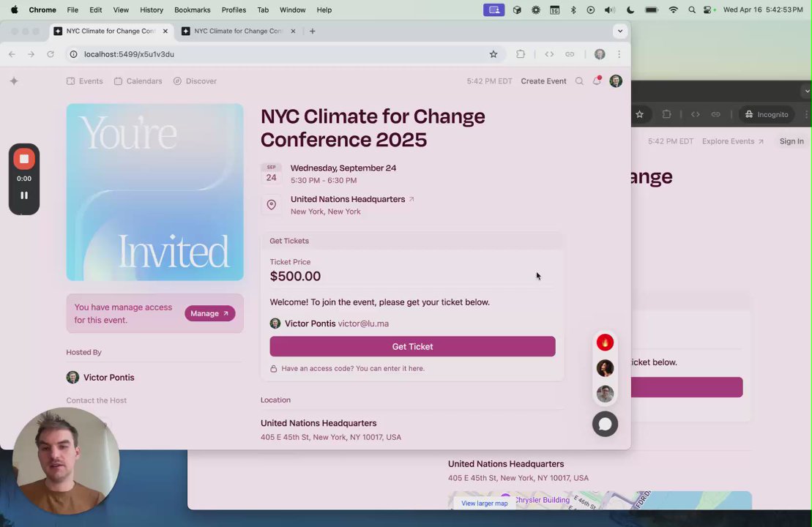Go back to previous page

(x=12, y=54)
